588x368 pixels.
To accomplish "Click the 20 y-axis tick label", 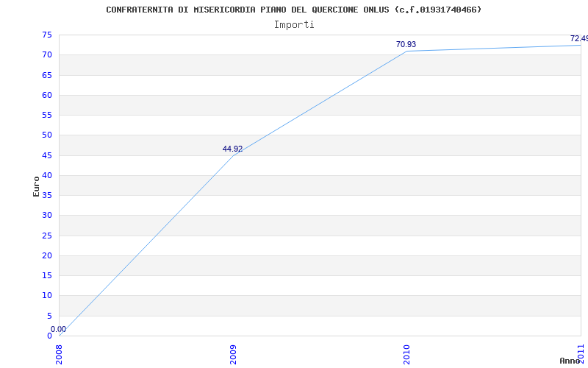I will click(x=47, y=255).
